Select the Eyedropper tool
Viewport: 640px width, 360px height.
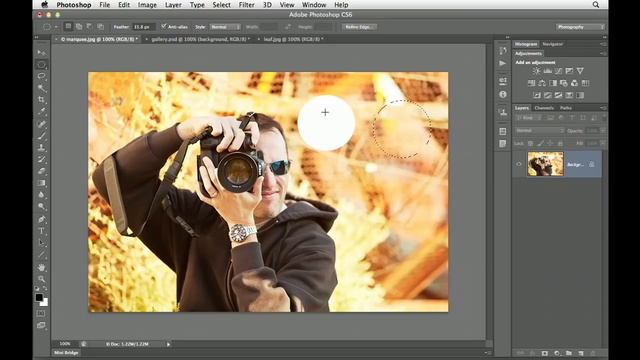[41, 112]
